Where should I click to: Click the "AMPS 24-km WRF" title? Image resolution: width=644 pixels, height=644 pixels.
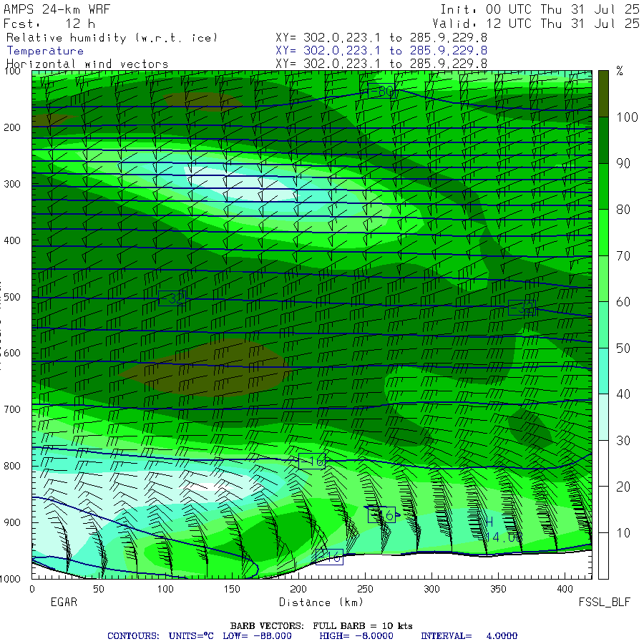pos(57,9)
